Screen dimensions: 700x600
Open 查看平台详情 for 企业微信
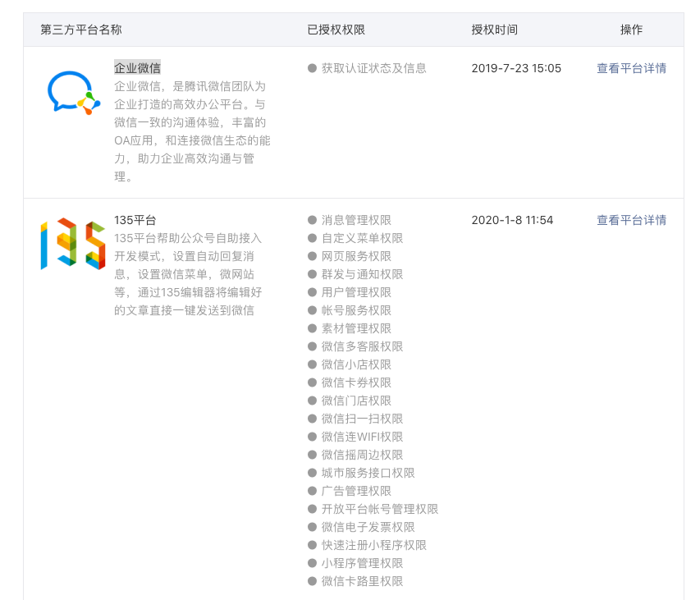(x=631, y=68)
